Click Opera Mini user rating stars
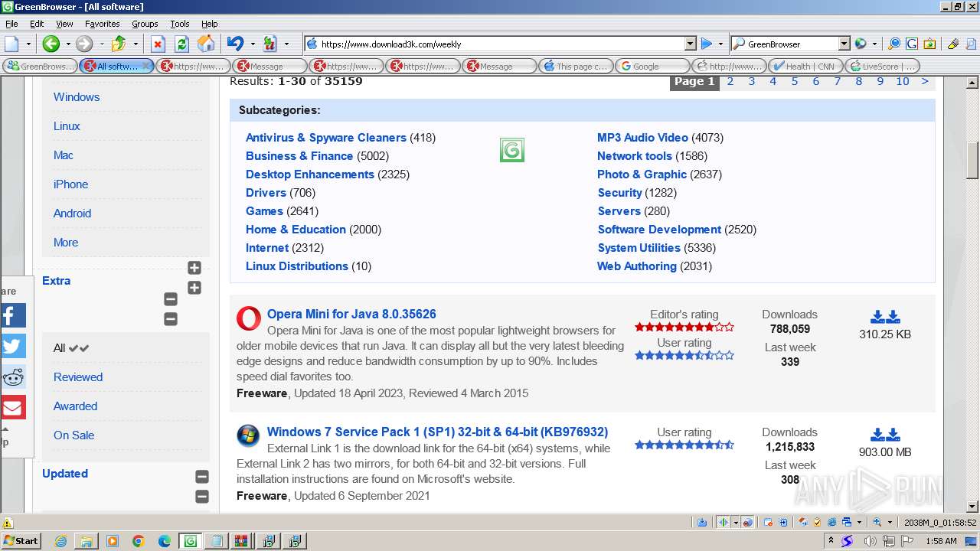Viewport: 980px width, 551px height. coord(684,355)
